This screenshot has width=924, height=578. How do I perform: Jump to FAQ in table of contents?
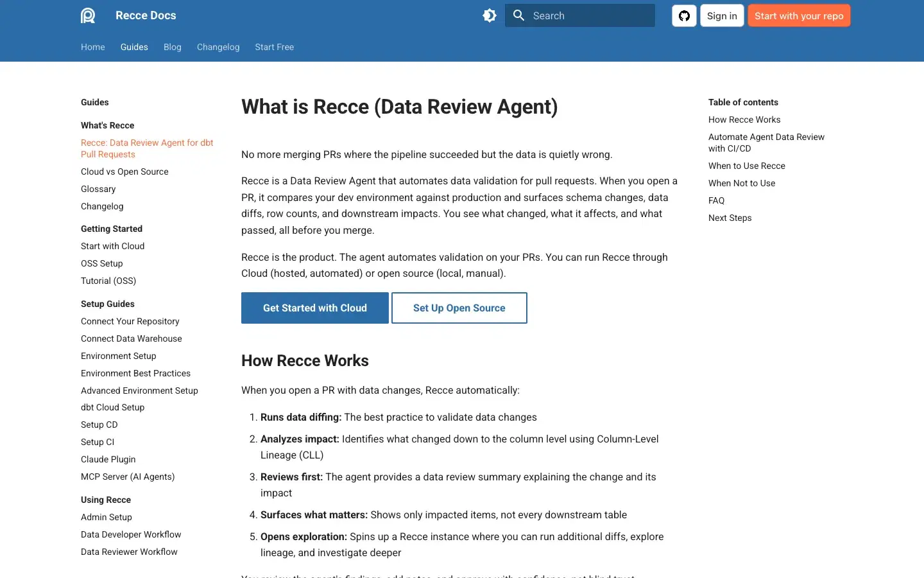(716, 200)
